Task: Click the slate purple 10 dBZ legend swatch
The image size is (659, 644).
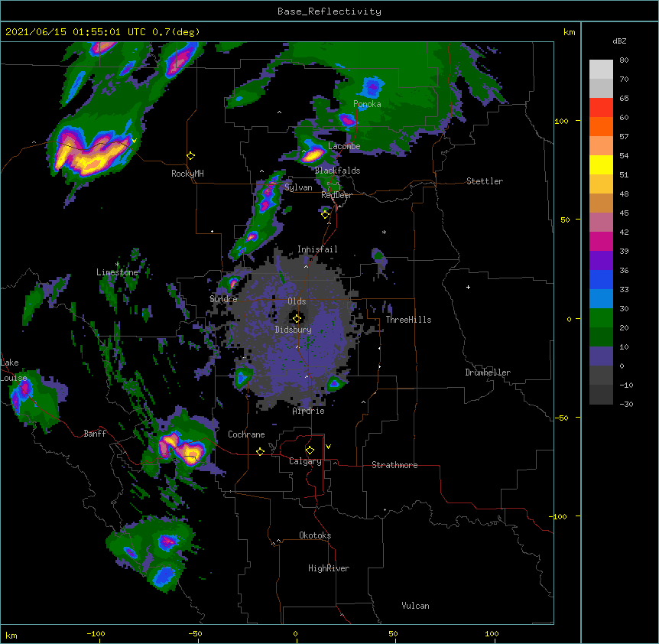Action: [601, 356]
